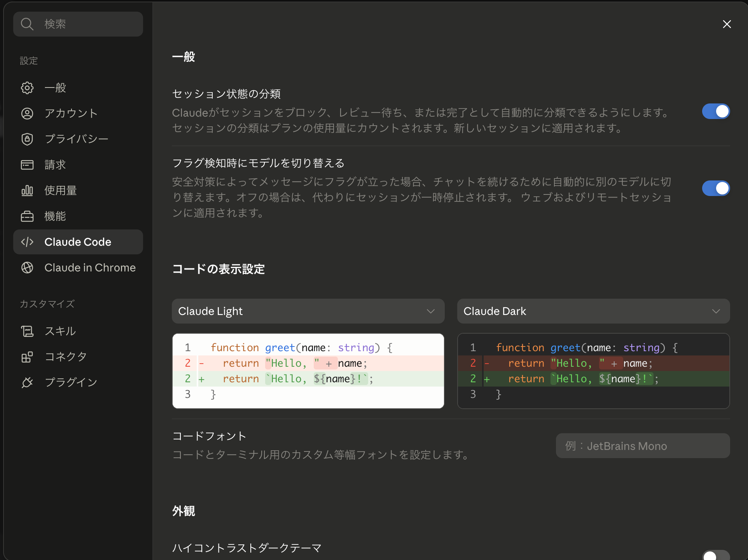
Task: Click the 機能 briefcase icon
Action: tap(27, 216)
